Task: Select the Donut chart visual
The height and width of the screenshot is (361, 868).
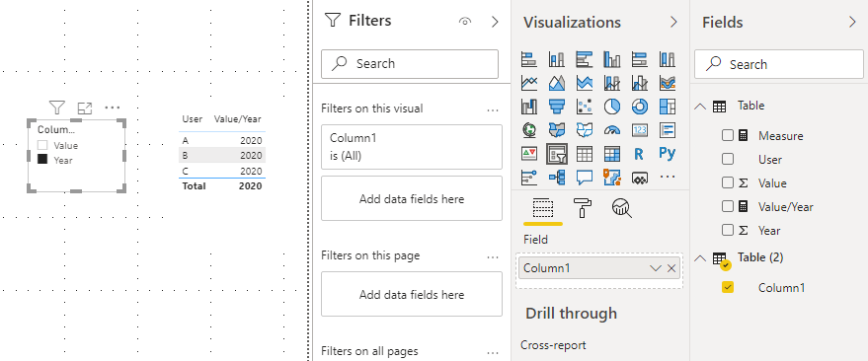Action: coord(640,107)
